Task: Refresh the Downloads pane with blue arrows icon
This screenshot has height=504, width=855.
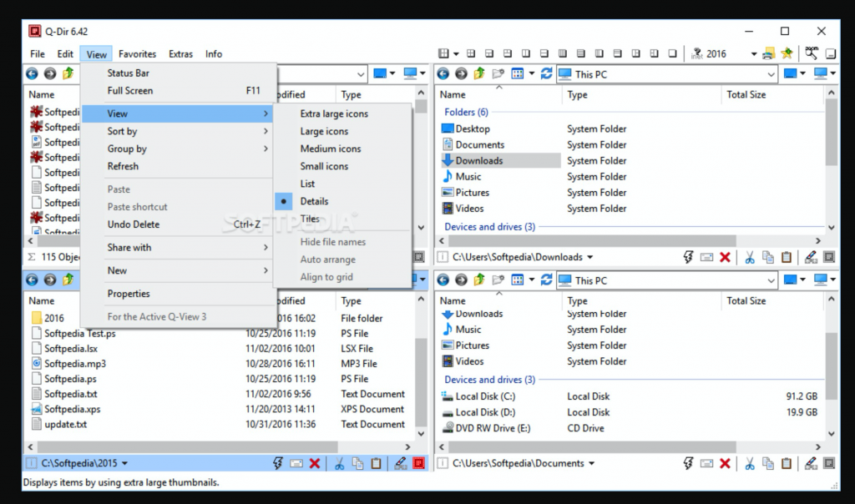Action: click(546, 73)
